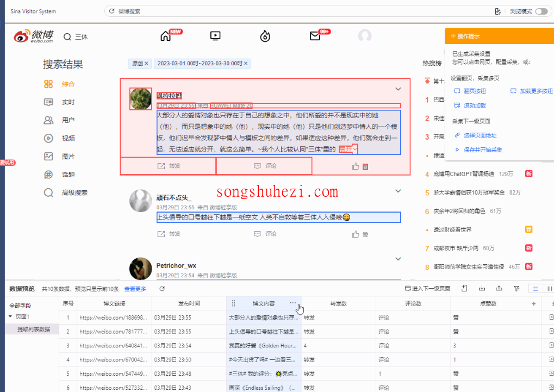Like the first post with thumbs-up icon
Screen dimensions: 554x392
(x=356, y=166)
